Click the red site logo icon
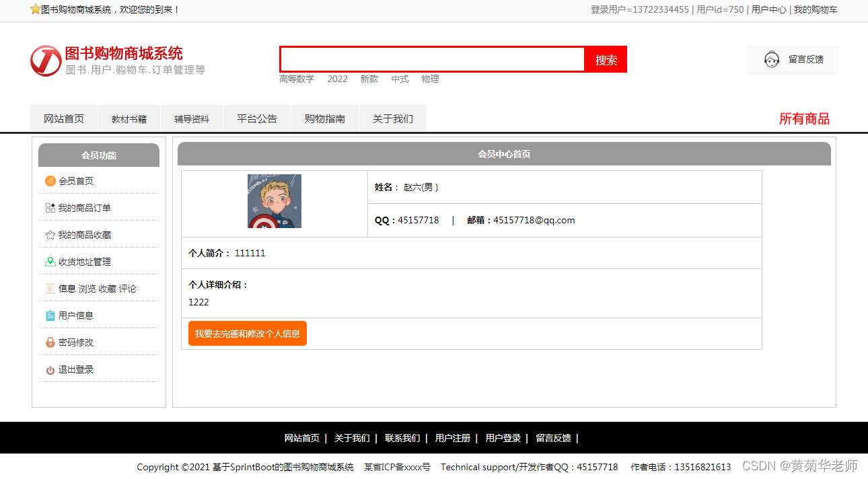The image size is (868, 479). [46, 61]
